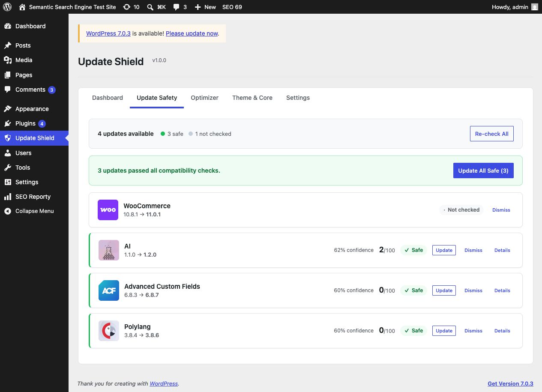The width and height of the screenshot is (542, 392).
Task: Dismiss the WooCommerce update
Action: pyautogui.click(x=501, y=210)
